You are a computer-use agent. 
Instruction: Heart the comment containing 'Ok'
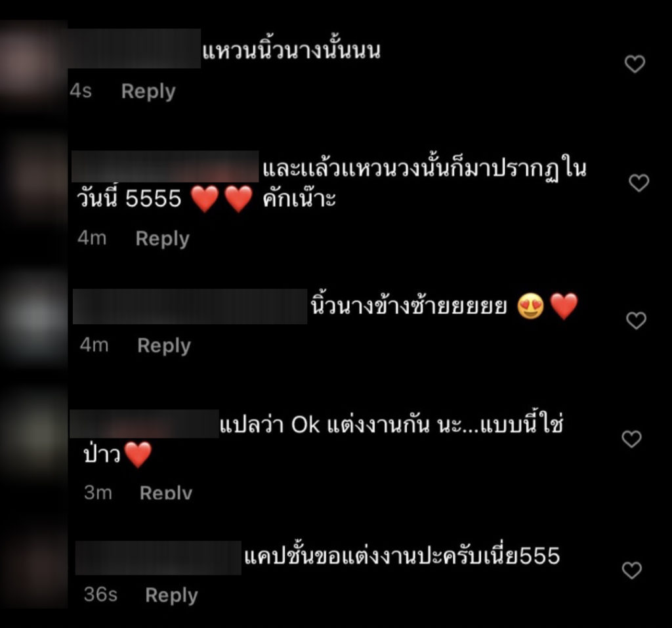pos(631,439)
